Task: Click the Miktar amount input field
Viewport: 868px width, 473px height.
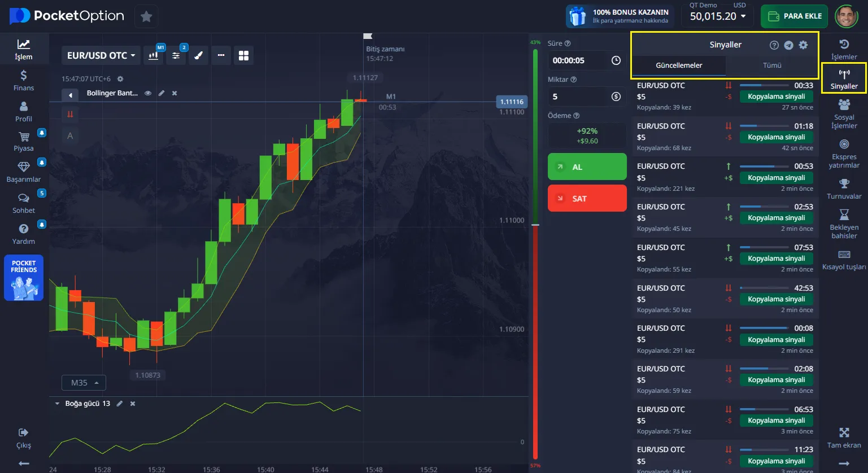Action: [579, 97]
